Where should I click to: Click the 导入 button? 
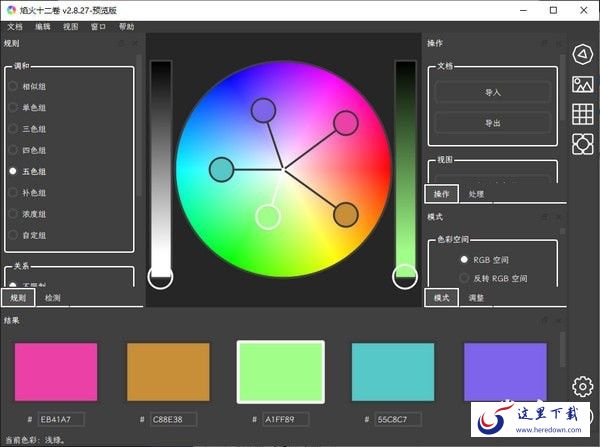[x=492, y=92]
